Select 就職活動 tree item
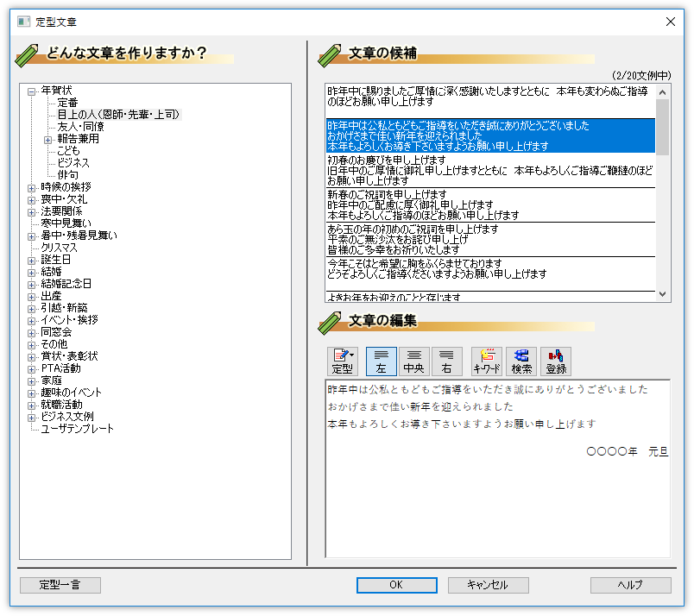This screenshot has width=694, height=616. 61,404
